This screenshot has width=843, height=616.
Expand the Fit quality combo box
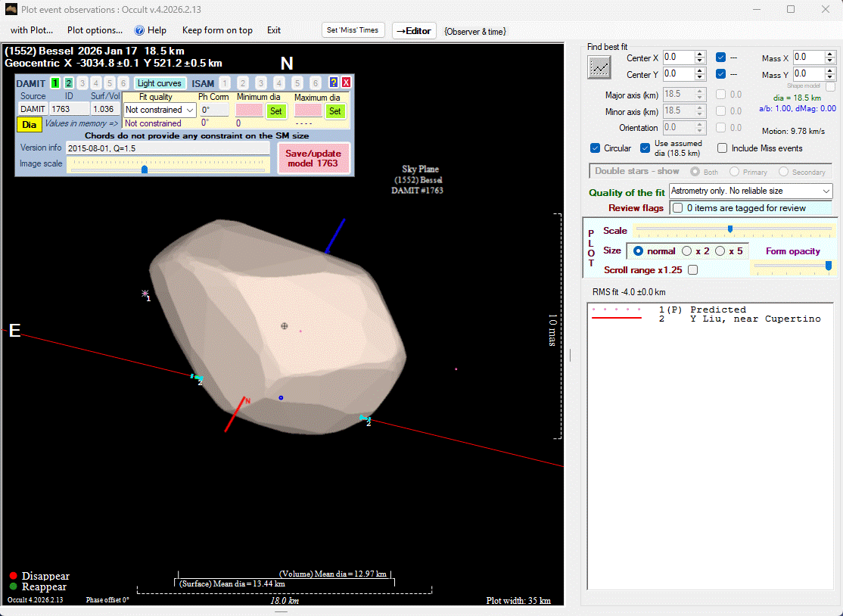pos(190,110)
